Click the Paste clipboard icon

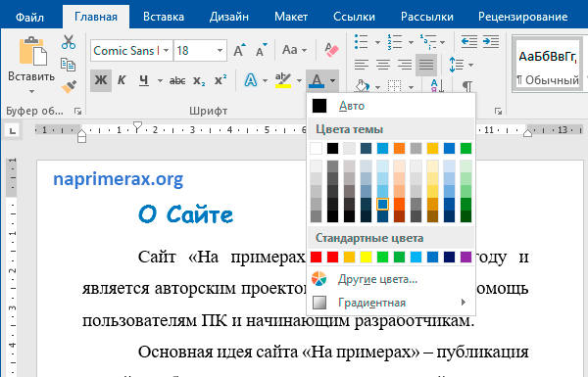click(x=32, y=51)
